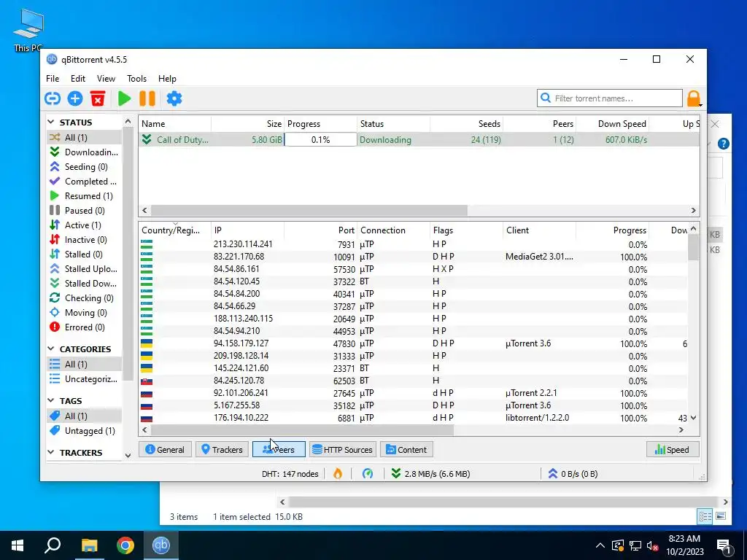Click the blue upload speed status icon
The image size is (747, 560).
click(x=553, y=474)
